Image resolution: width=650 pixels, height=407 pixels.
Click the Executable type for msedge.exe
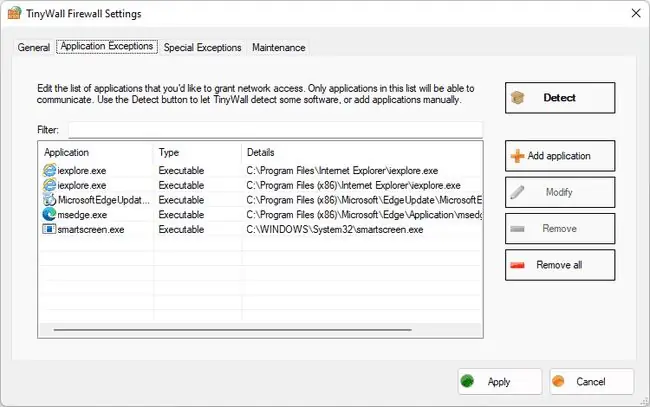181,215
